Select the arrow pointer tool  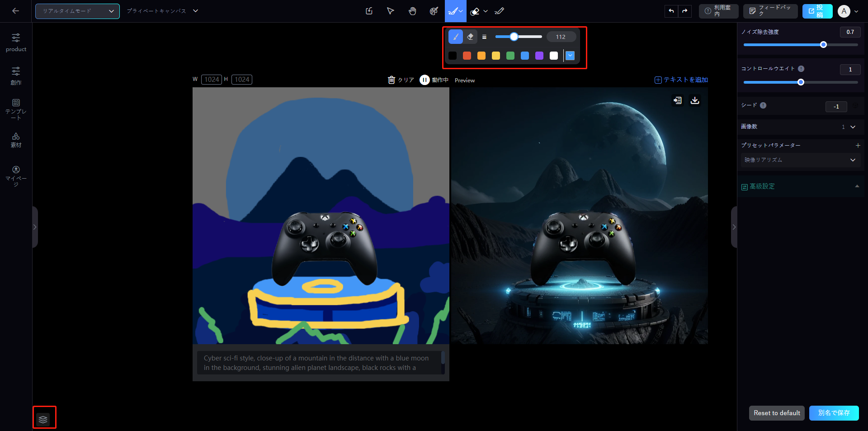[391, 11]
